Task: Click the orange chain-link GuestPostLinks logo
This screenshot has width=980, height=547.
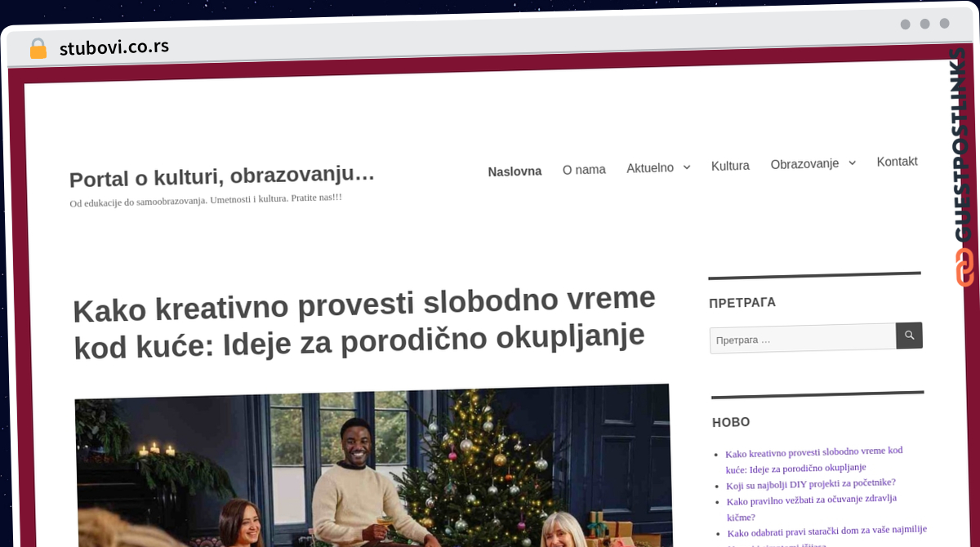Action: pyautogui.click(x=965, y=267)
